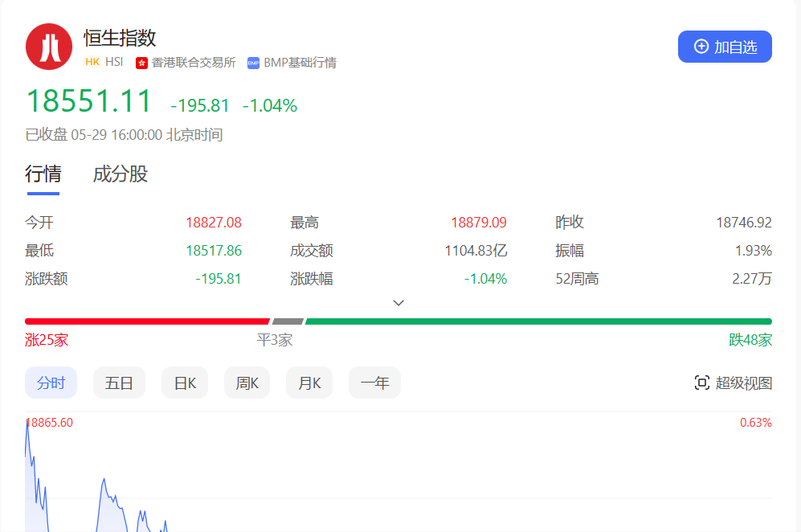Click the red rising stocks bar segment

click(147, 321)
